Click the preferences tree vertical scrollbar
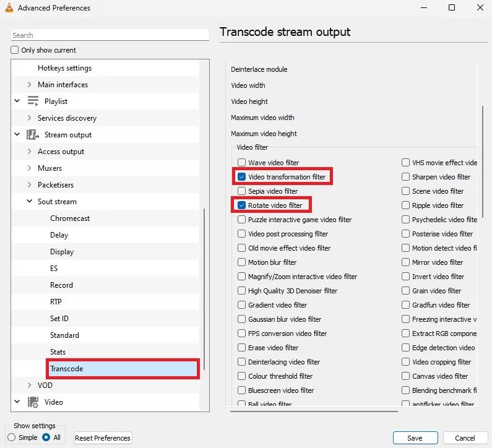This screenshot has height=448, width=492. point(204,289)
